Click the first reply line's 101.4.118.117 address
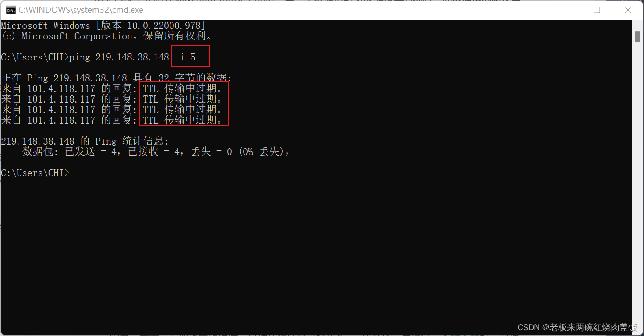The image size is (644, 336). pos(61,89)
